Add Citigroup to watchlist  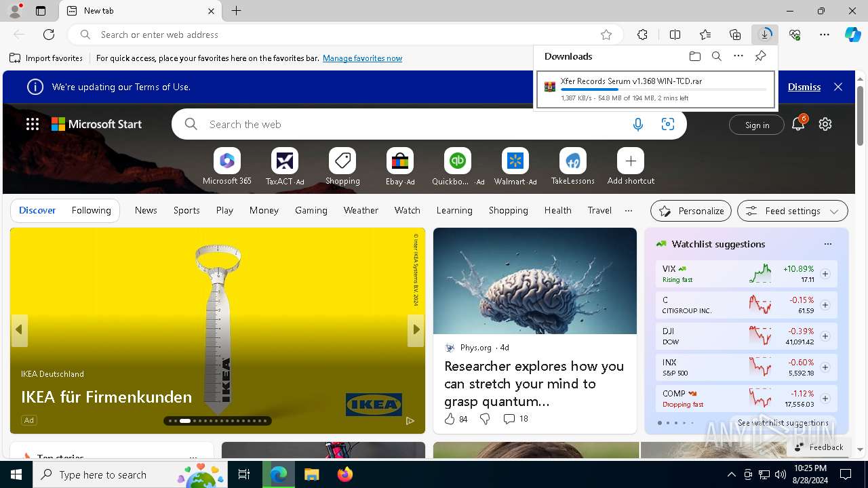tap(825, 305)
